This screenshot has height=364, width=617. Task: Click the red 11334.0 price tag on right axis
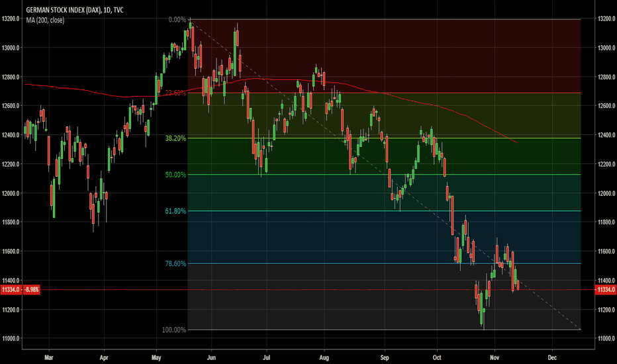(606, 290)
